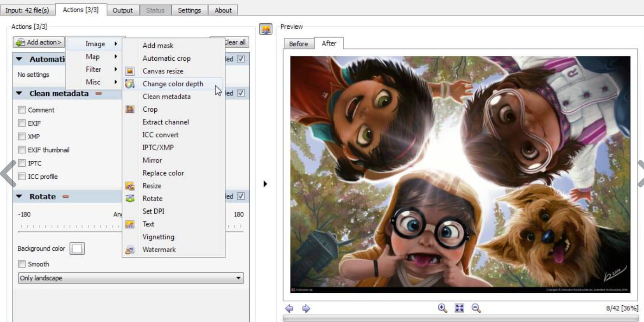Click the Add action button
The height and width of the screenshot is (322, 644).
point(39,42)
